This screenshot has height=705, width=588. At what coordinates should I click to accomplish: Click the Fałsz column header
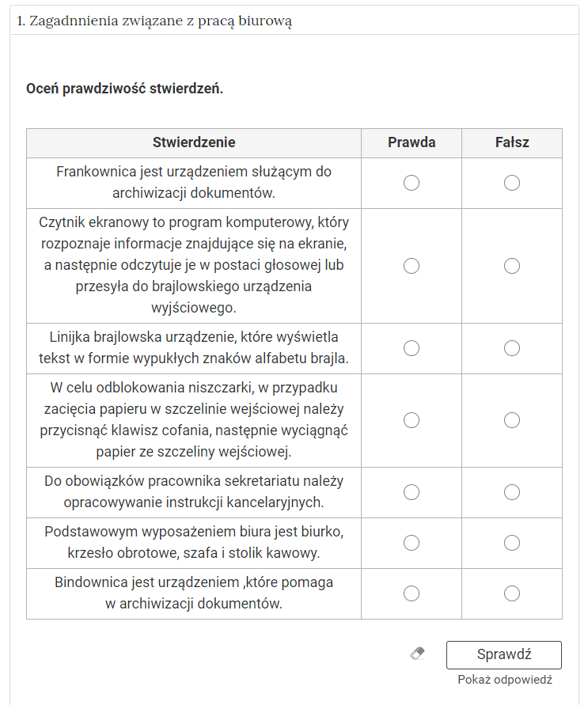pyautogui.click(x=512, y=143)
